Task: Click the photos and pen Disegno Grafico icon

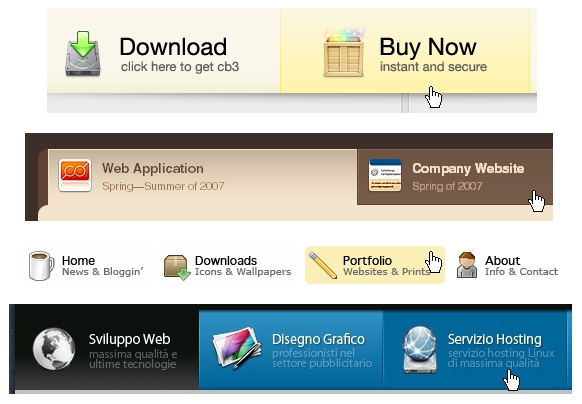Action: (237, 348)
